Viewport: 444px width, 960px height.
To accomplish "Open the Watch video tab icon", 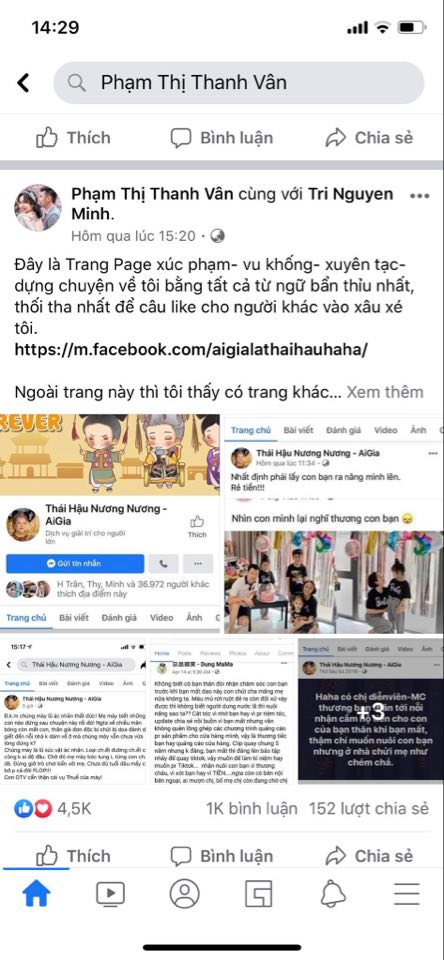I will [110, 894].
